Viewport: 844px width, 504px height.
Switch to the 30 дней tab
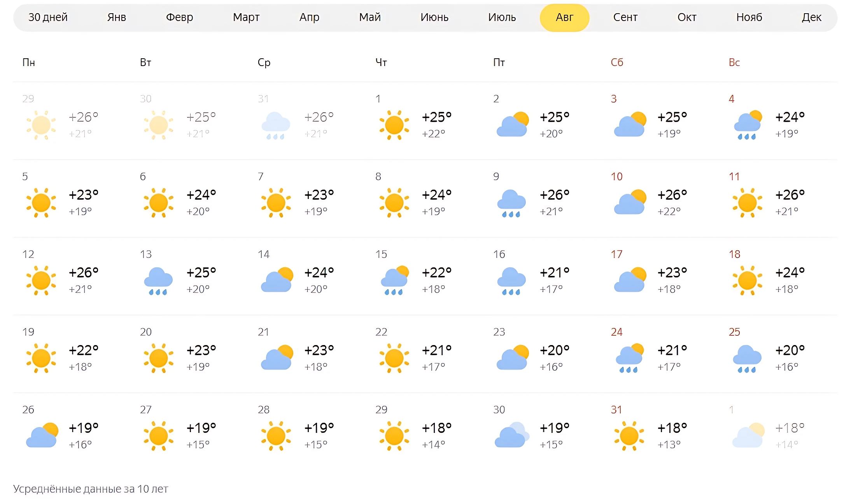click(48, 17)
